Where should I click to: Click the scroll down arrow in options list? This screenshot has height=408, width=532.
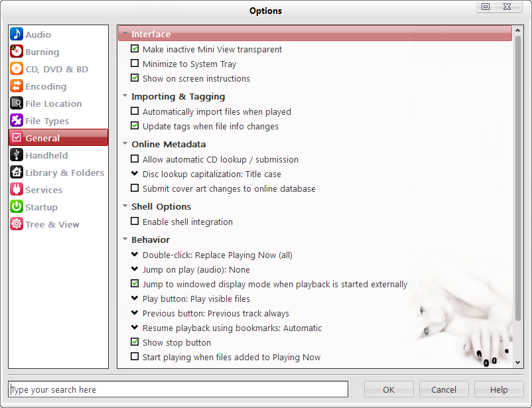pos(518,362)
